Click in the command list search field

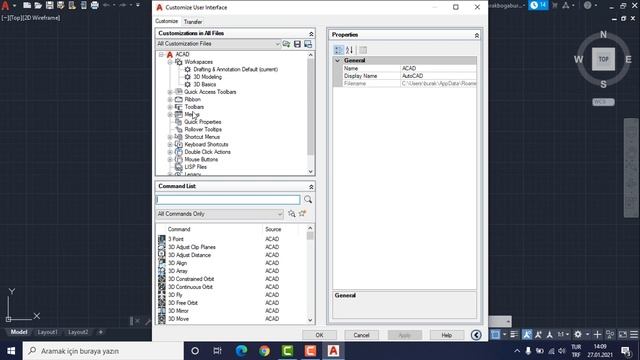(x=228, y=199)
